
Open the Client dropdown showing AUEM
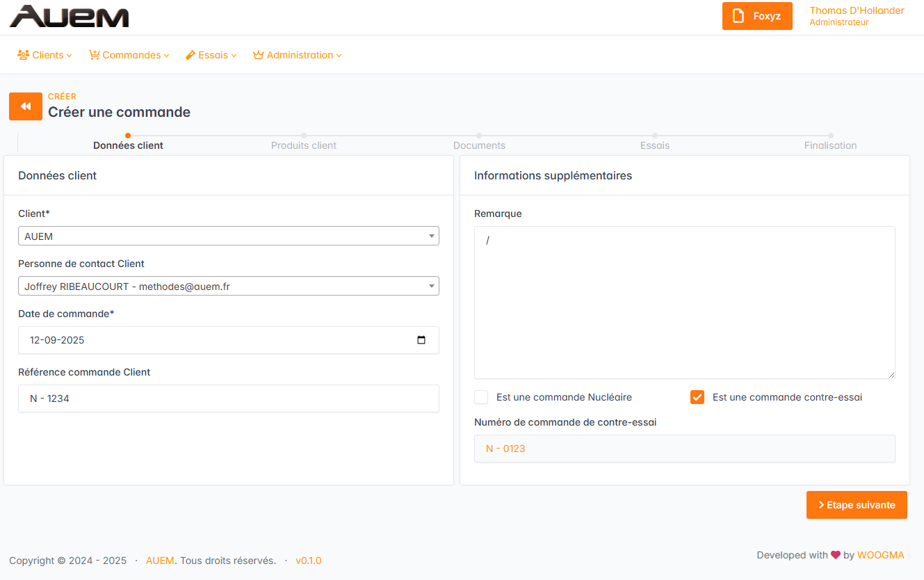(x=228, y=236)
